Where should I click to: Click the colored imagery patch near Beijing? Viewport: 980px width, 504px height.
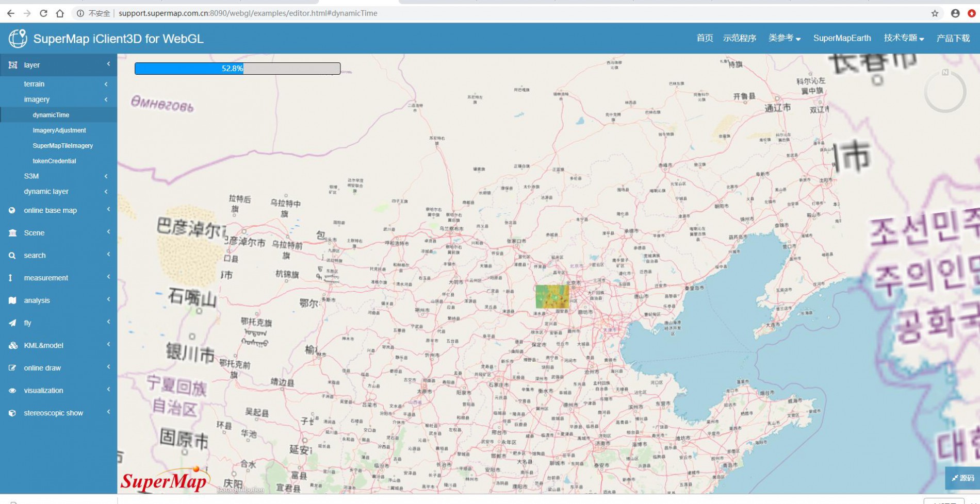tap(552, 297)
